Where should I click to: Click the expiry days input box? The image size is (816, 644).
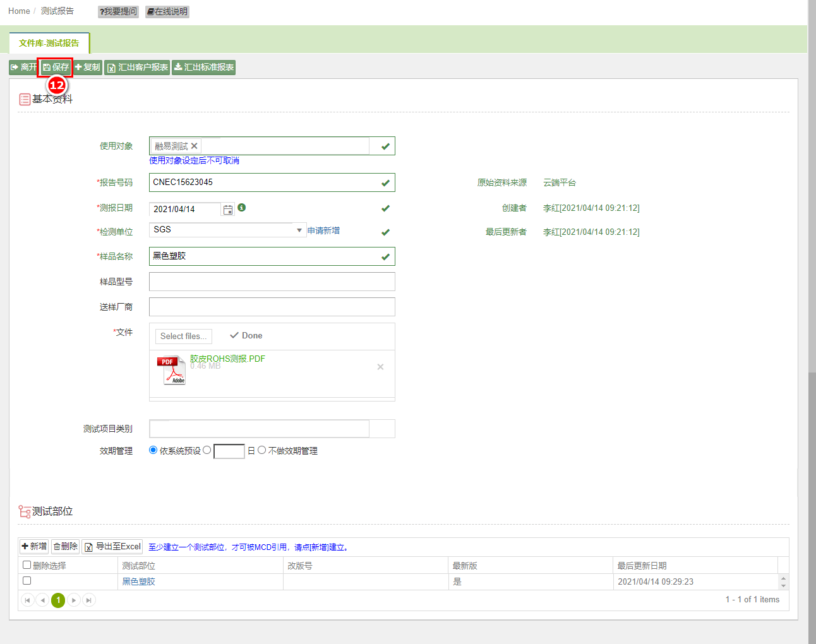point(229,451)
